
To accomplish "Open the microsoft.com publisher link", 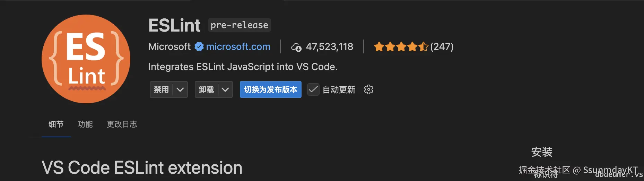I will click(x=238, y=46).
